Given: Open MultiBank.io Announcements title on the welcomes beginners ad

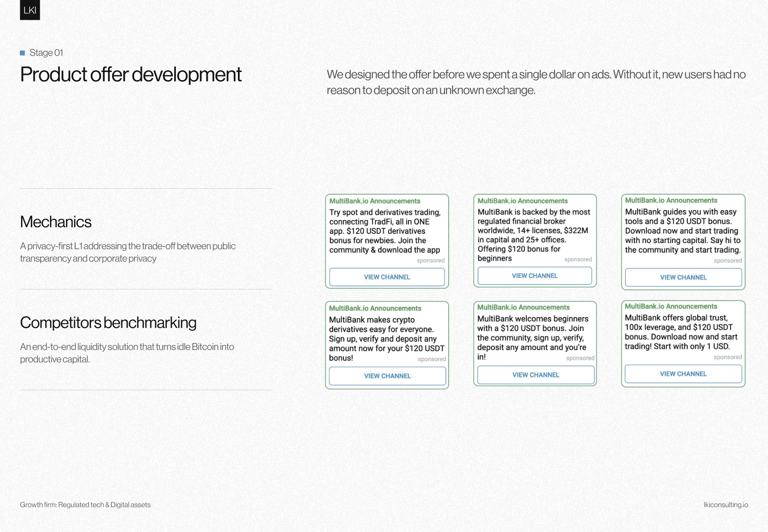Looking at the screenshot, I should [x=523, y=307].
